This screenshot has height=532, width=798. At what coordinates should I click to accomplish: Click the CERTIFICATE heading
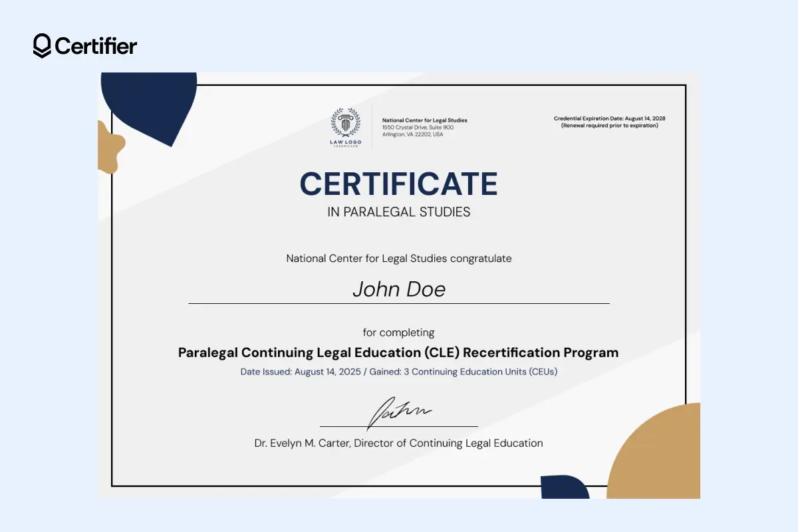pyautogui.click(x=399, y=184)
